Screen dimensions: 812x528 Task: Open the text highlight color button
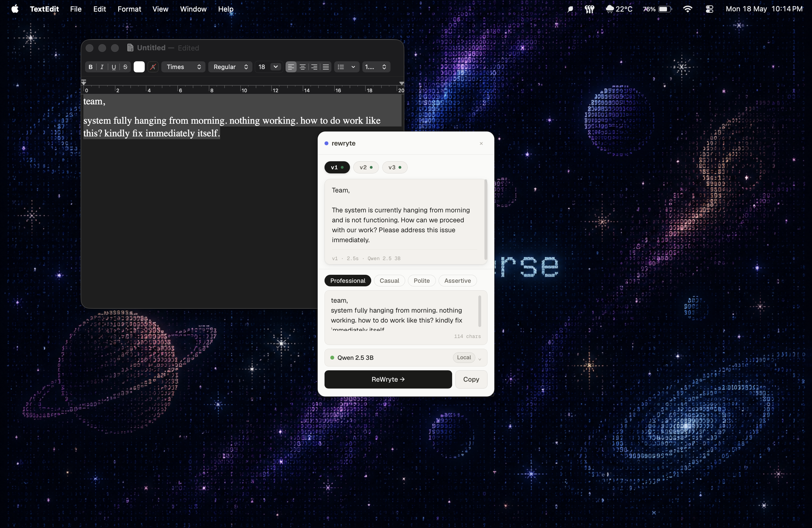click(153, 67)
